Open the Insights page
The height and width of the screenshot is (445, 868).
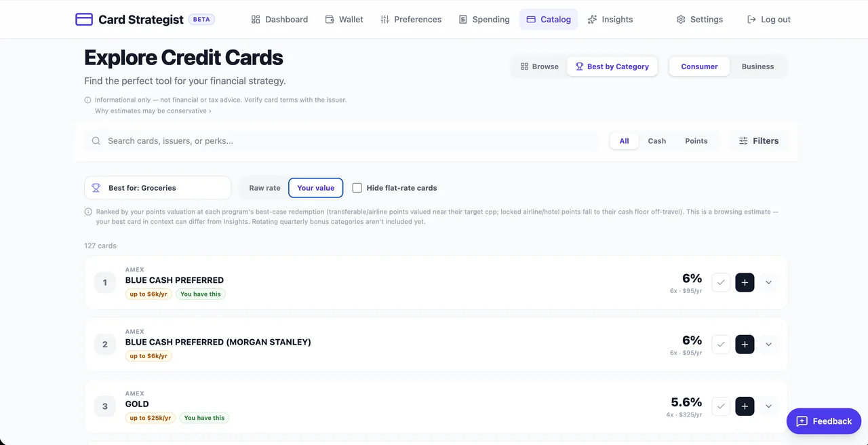pyautogui.click(x=610, y=19)
